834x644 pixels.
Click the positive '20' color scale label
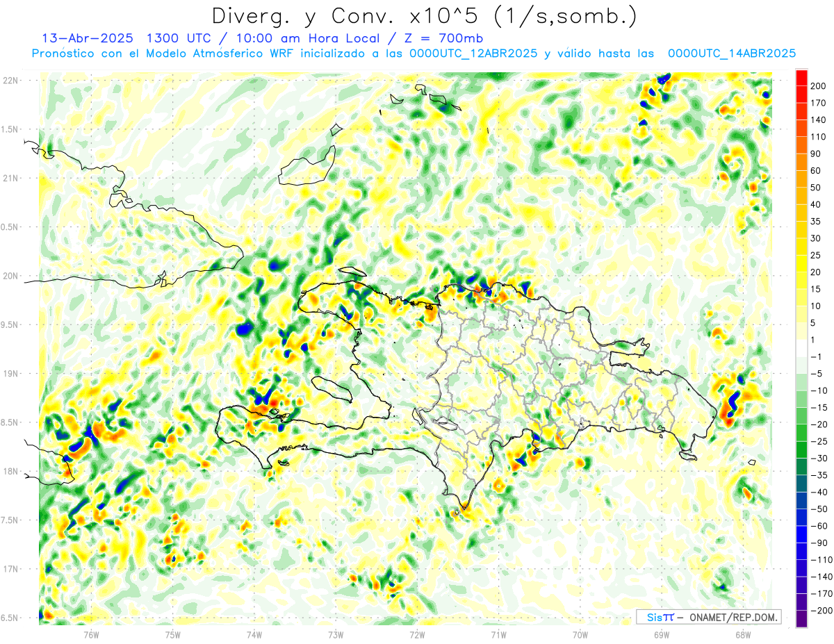tap(817, 272)
